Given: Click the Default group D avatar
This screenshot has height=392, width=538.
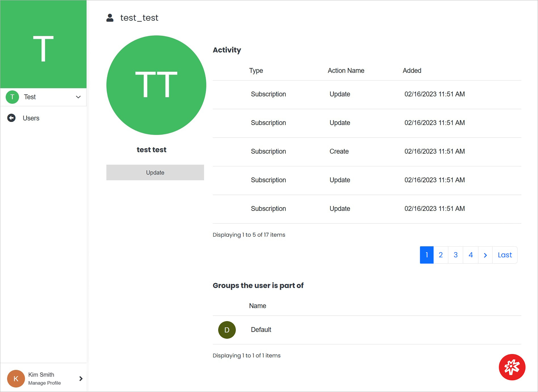Looking at the screenshot, I should pos(227,330).
